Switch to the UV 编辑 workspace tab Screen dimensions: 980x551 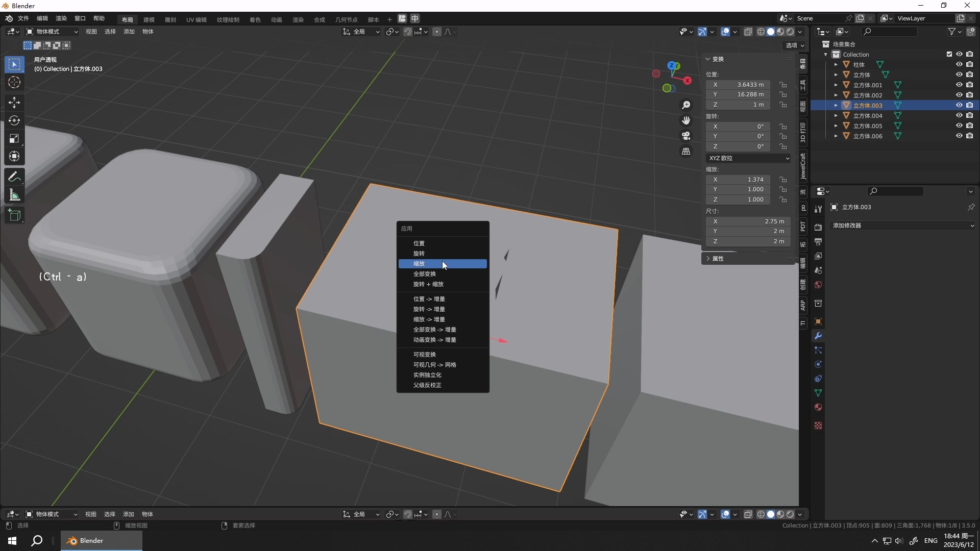(x=196, y=19)
